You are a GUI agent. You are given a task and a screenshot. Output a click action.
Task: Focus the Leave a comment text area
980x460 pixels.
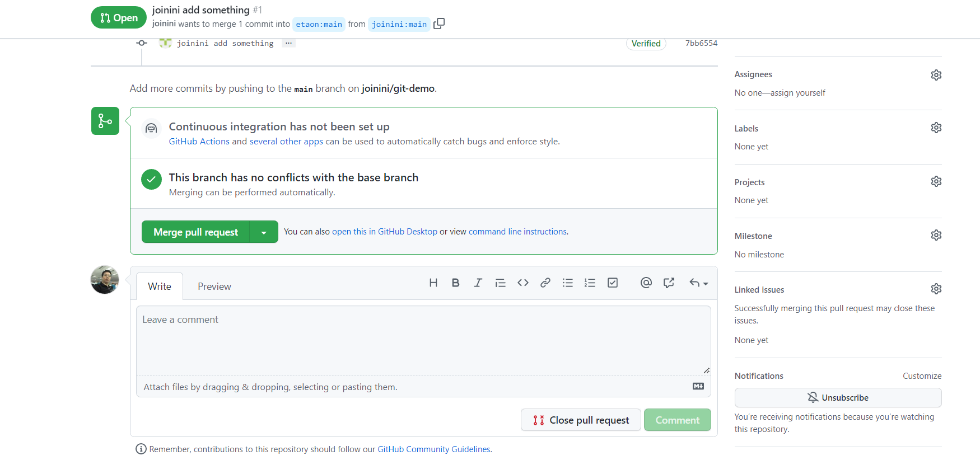(423, 340)
